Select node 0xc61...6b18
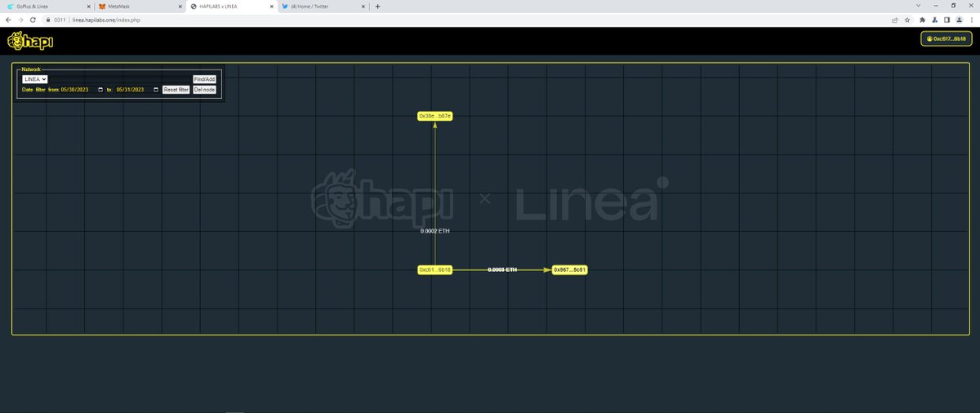Viewport: 980px width, 413px height. [434, 269]
